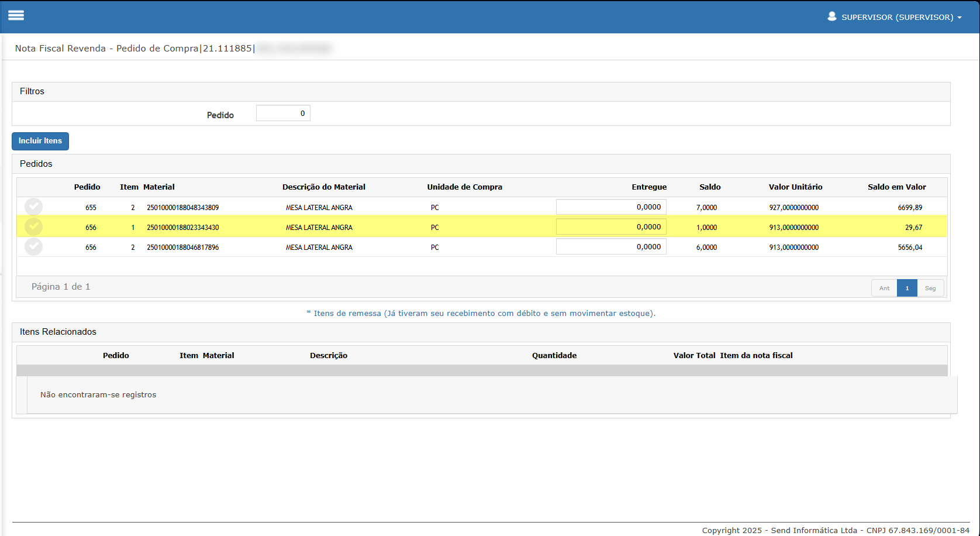Edit Entregue field for material 25010000188046817896
Screen dimensions: 980x536
611,247
